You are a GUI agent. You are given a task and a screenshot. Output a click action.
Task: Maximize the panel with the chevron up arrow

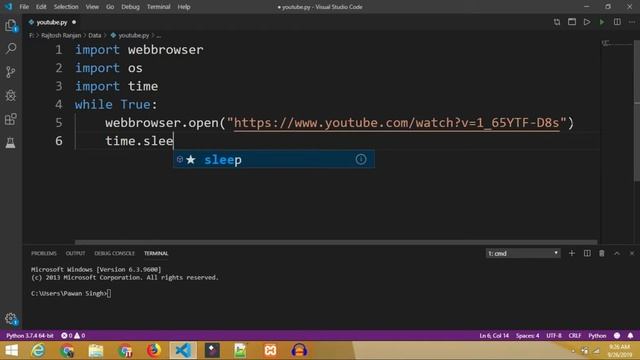pos(617,253)
